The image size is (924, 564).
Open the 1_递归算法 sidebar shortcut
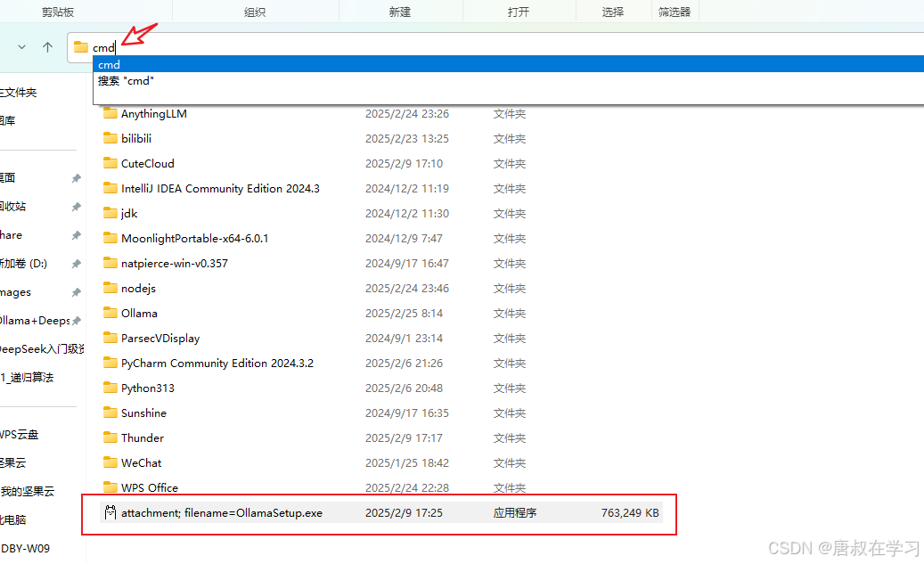tap(27, 377)
